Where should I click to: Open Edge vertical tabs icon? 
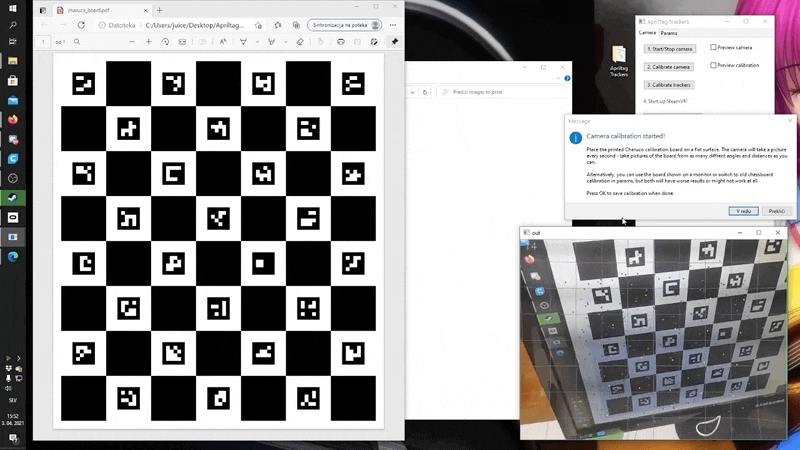click(43, 10)
